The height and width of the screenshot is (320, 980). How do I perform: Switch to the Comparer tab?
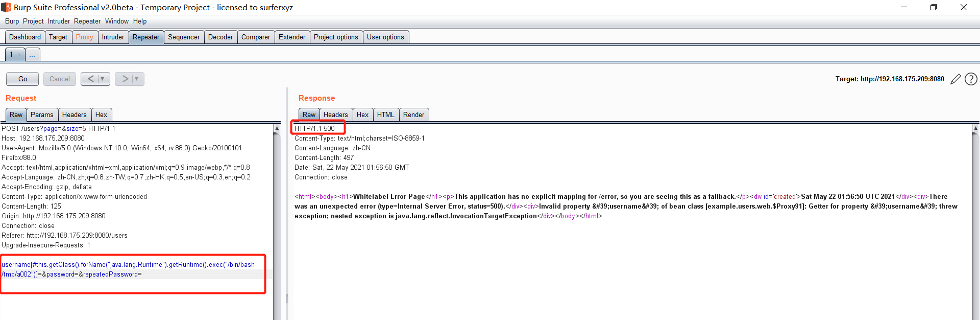tap(256, 37)
